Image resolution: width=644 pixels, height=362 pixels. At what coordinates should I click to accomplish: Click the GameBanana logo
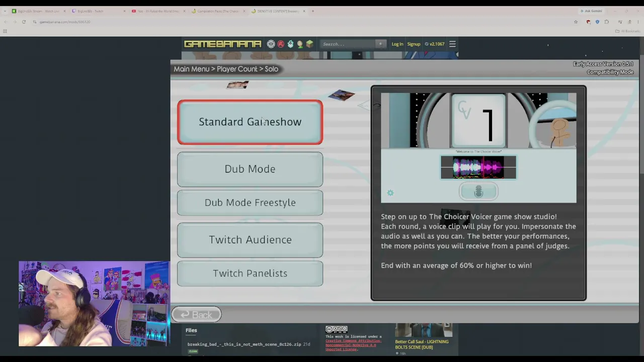click(x=222, y=44)
